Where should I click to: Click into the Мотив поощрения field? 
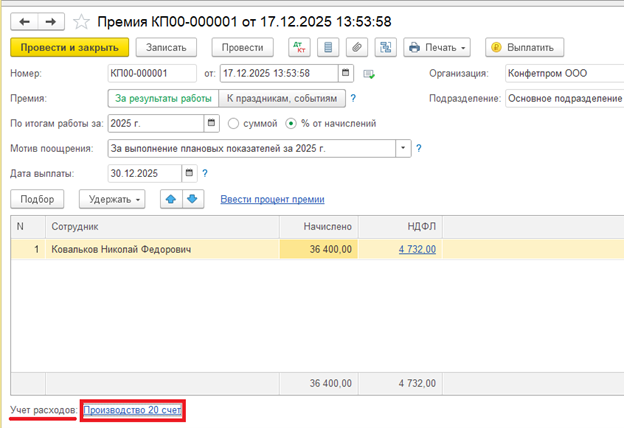(252, 149)
